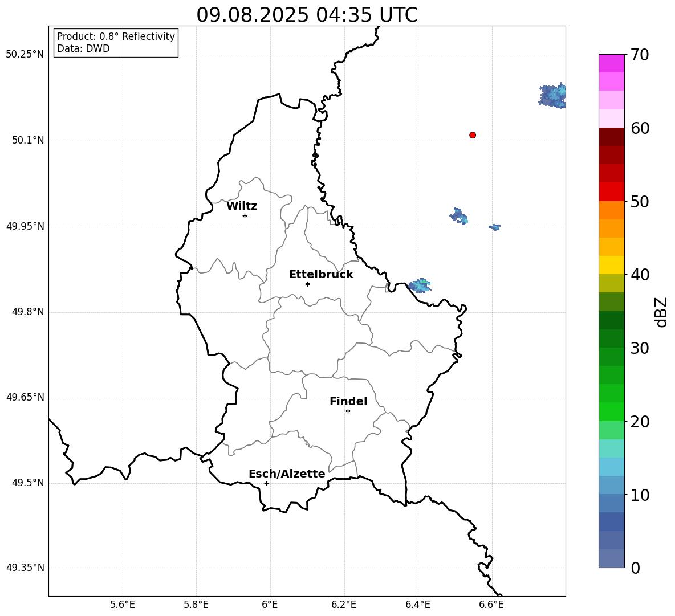The image size is (675, 616).
Task: Click the light blue colorbar segment near 13 dBZ
Action: [611, 467]
